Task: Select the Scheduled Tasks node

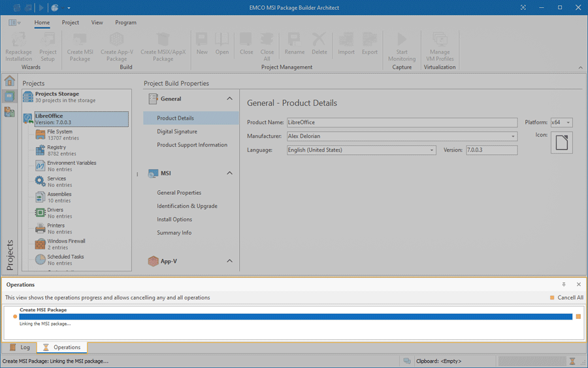Action: [59, 260]
